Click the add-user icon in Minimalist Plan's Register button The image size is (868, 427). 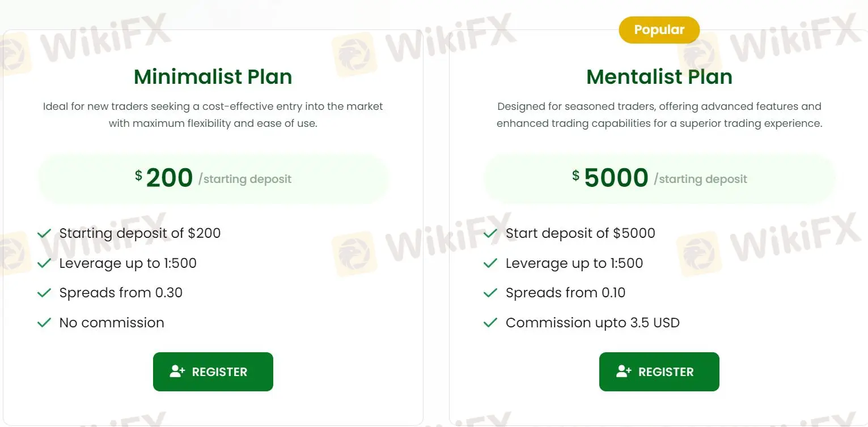click(x=177, y=372)
